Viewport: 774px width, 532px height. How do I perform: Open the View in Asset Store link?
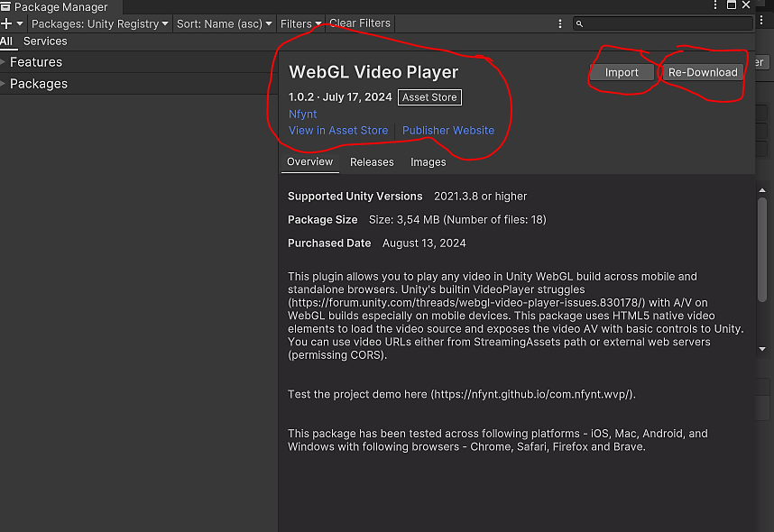coord(338,130)
